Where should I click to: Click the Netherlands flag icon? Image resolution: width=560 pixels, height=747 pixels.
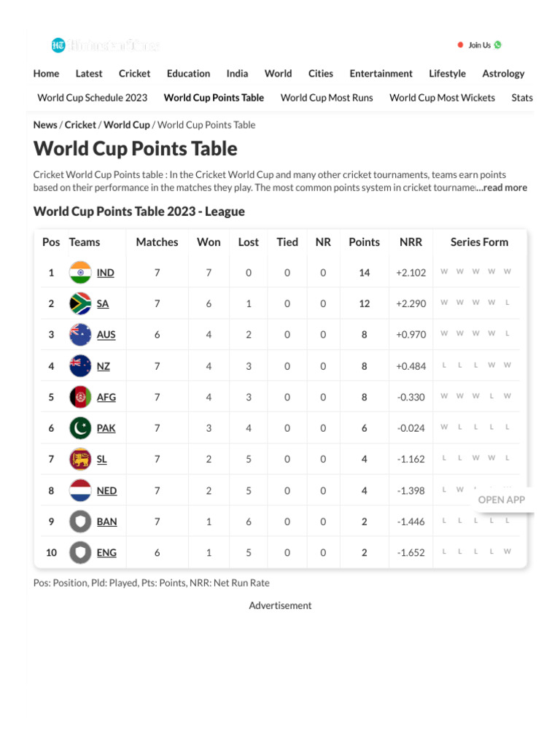(80, 491)
